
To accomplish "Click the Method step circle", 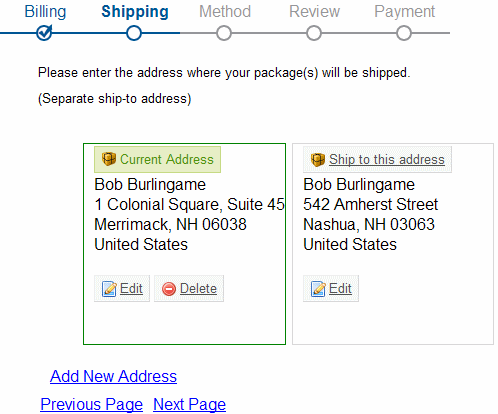I will [224, 33].
